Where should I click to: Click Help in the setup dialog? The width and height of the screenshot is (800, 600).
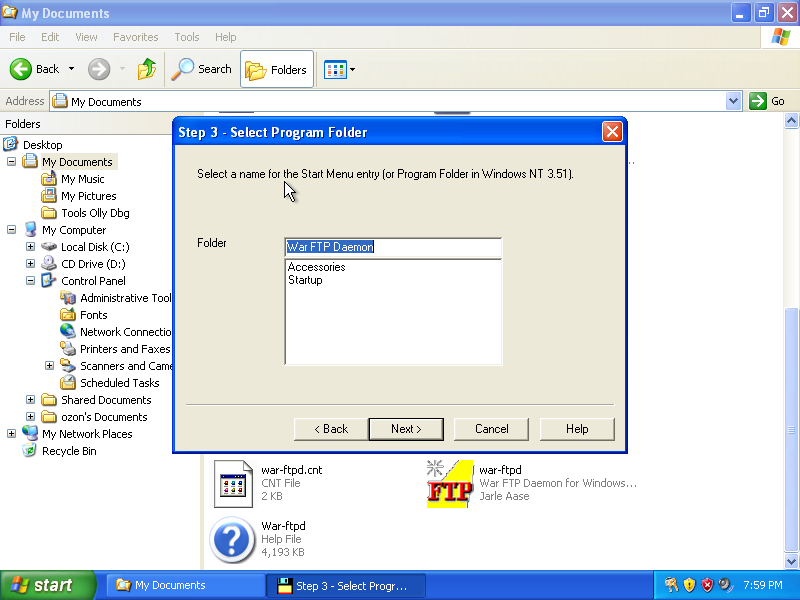coord(577,429)
